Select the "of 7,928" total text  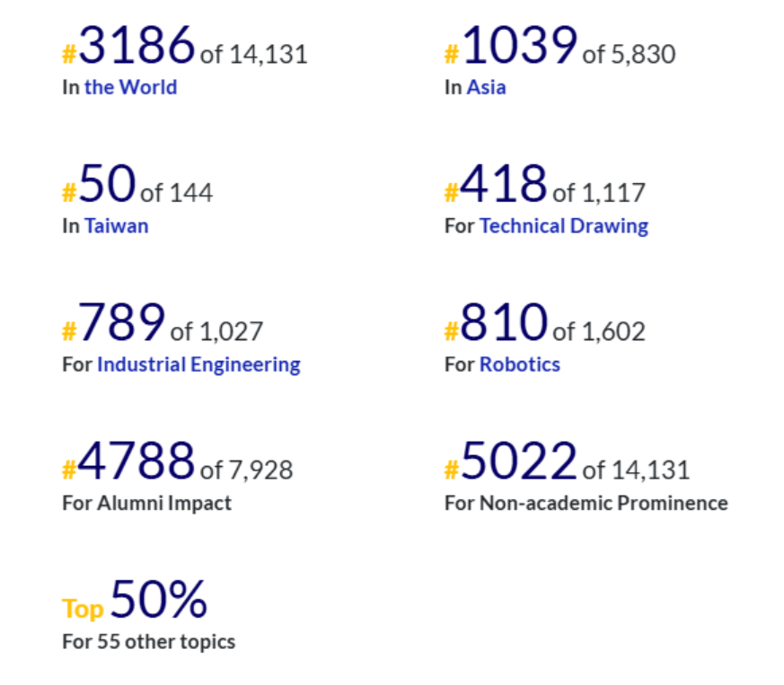[x=246, y=470]
